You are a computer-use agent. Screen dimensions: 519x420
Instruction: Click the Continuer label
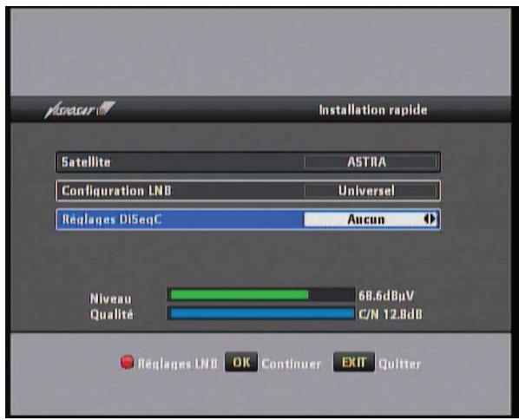pyautogui.click(x=292, y=364)
